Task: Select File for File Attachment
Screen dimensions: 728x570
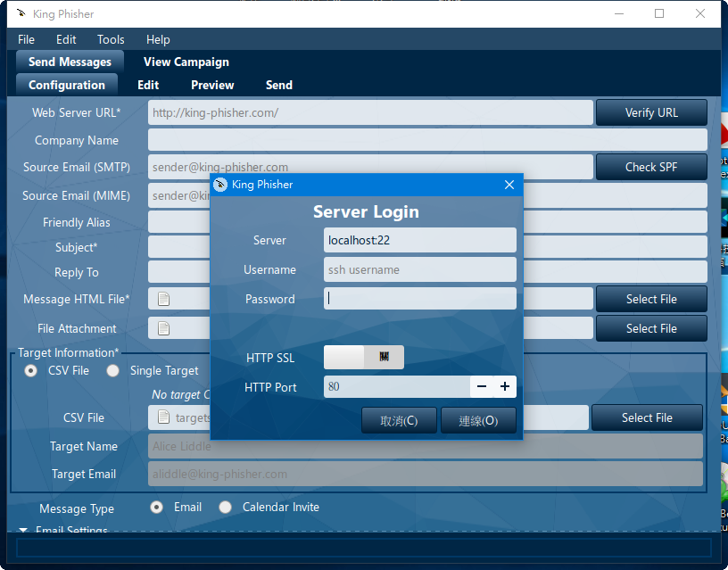Action: (651, 328)
